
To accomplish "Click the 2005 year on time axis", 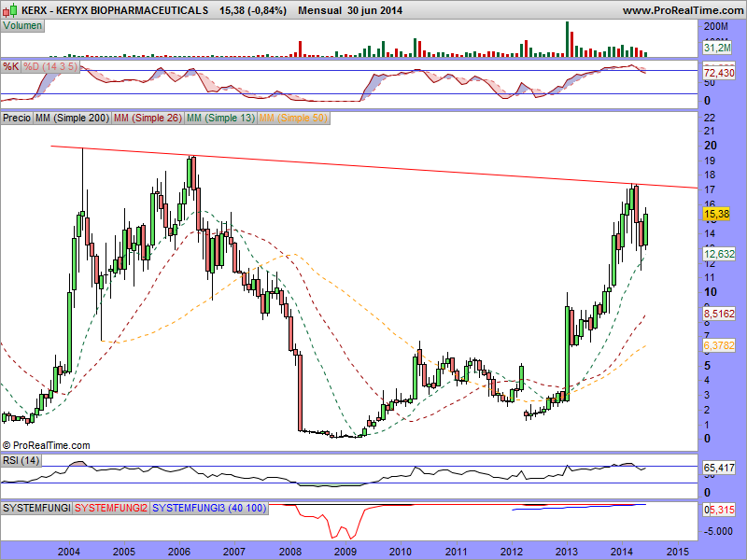I will 124,552.
